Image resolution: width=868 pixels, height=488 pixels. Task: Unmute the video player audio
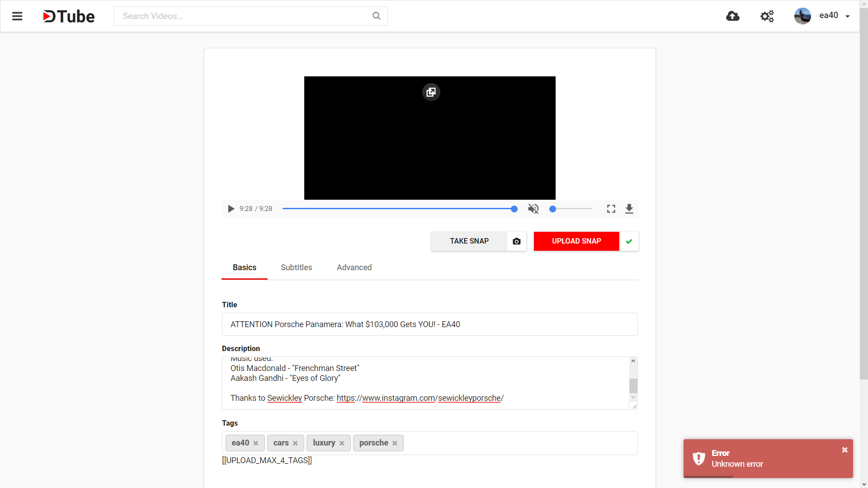pyautogui.click(x=533, y=209)
